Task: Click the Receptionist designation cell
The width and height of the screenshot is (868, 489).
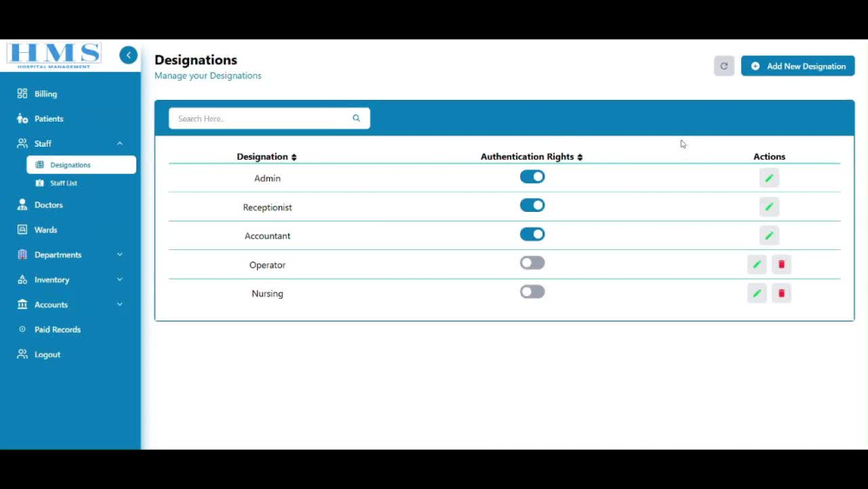Action: (x=267, y=207)
